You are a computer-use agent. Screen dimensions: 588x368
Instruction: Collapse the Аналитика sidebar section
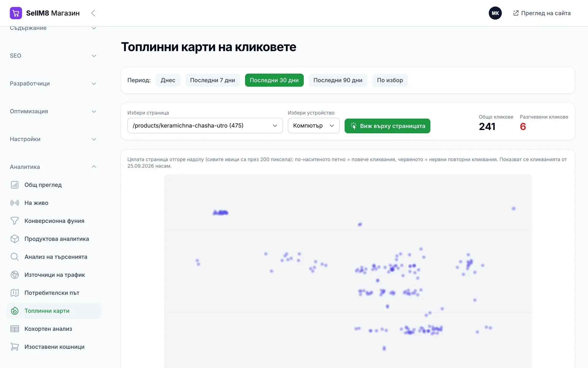[x=53, y=167]
